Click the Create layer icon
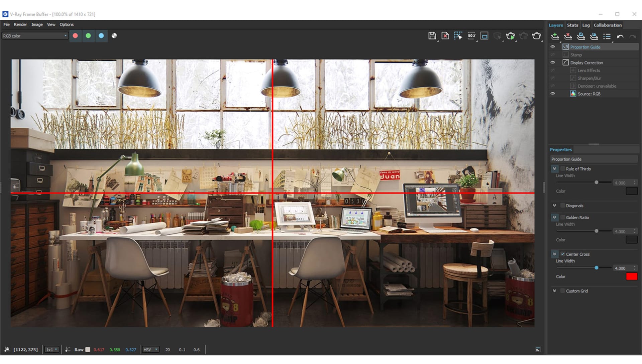 [x=555, y=36]
